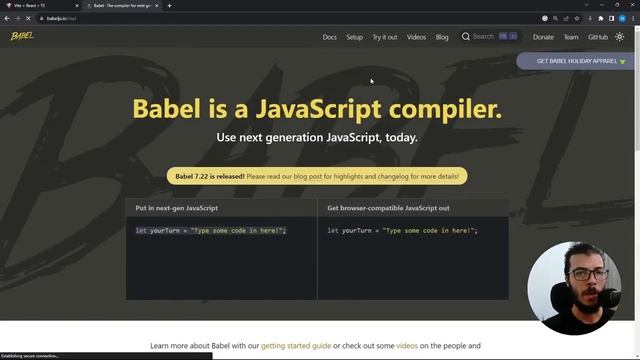Open a new browser tab
640x360 pixels.
point(169,6)
